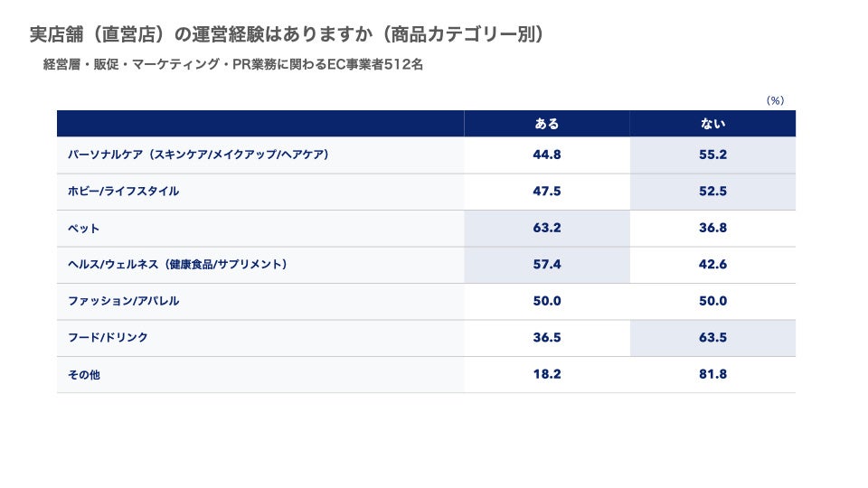Click the slide title about 実店舗 experience
This screenshot has height=488, width=868.
(x=287, y=35)
